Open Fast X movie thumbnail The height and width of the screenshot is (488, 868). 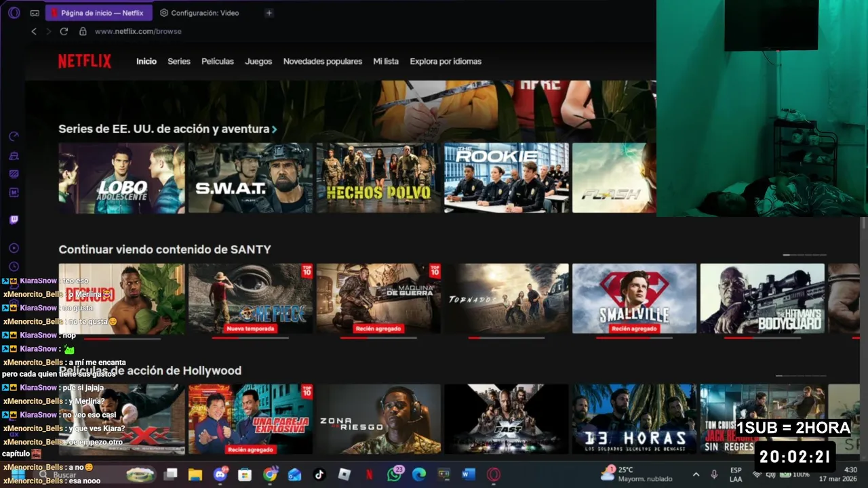tap(507, 419)
